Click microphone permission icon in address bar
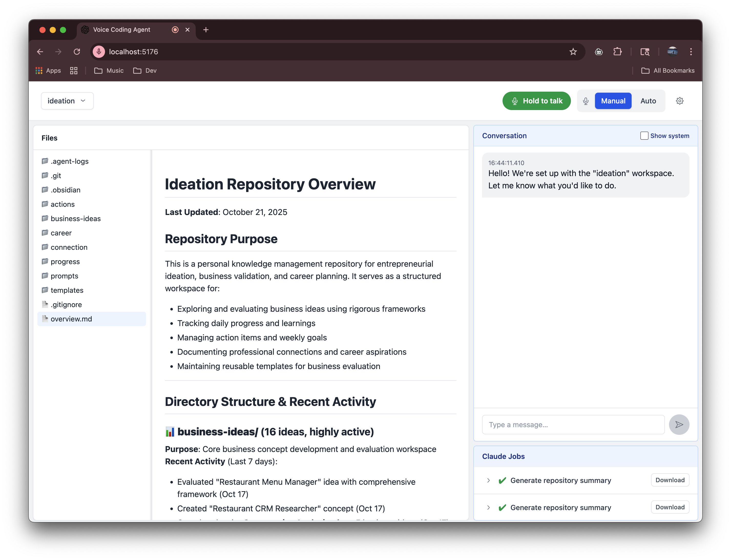Viewport: 731px width, 560px height. tap(99, 52)
